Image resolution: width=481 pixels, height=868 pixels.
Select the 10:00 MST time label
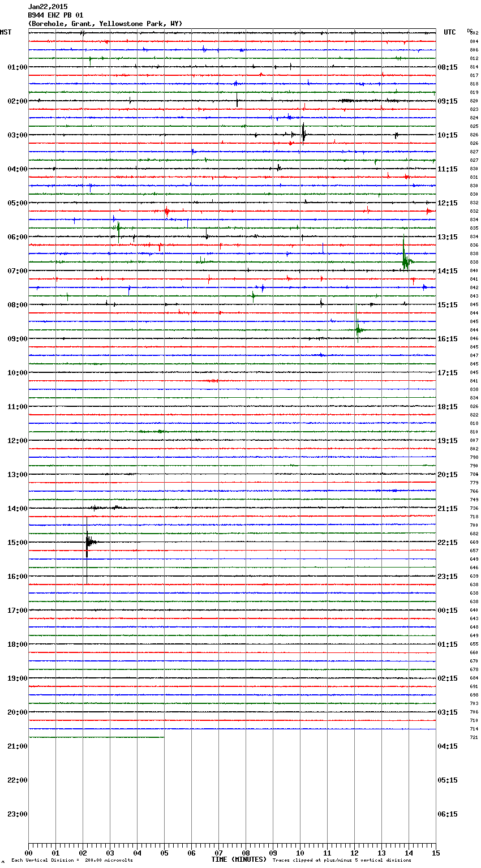pyautogui.click(x=17, y=373)
